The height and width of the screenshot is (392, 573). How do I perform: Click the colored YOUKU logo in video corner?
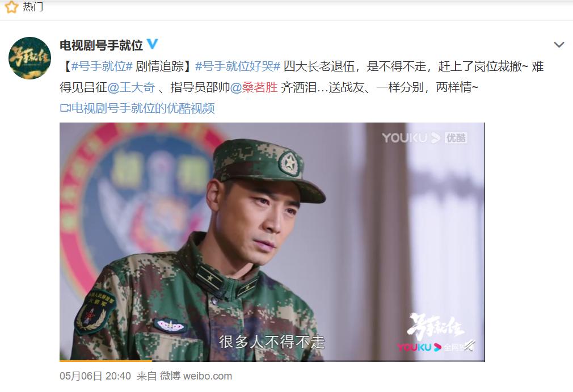point(419,347)
